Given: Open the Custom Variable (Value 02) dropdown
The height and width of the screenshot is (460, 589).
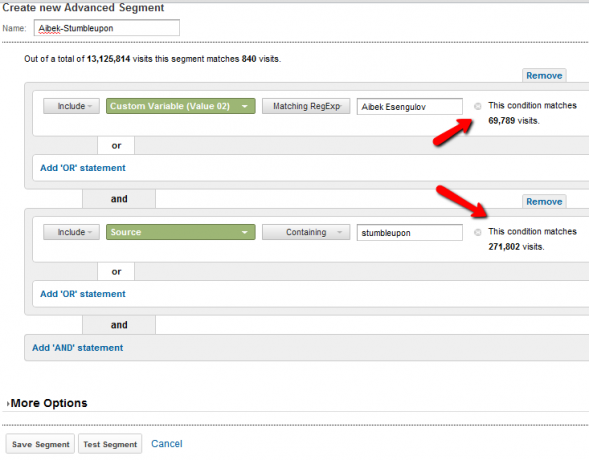Looking at the screenshot, I should pyautogui.click(x=181, y=106).
